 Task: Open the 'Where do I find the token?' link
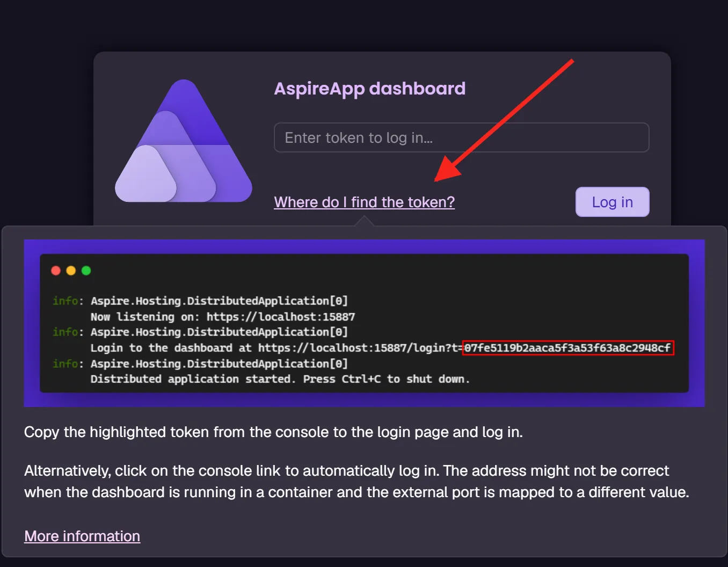pos(364,202)
